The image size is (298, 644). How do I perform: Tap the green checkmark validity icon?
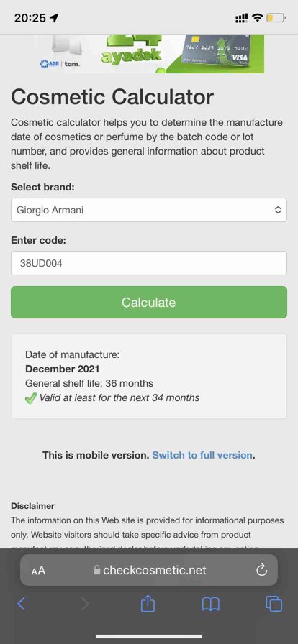pos(31,398)
